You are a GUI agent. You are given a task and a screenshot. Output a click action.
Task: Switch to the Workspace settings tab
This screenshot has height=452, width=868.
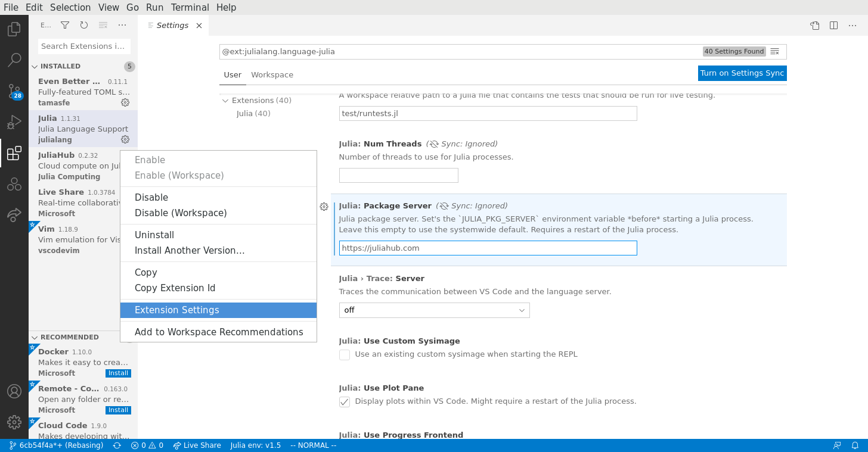(x=272, y=74)
